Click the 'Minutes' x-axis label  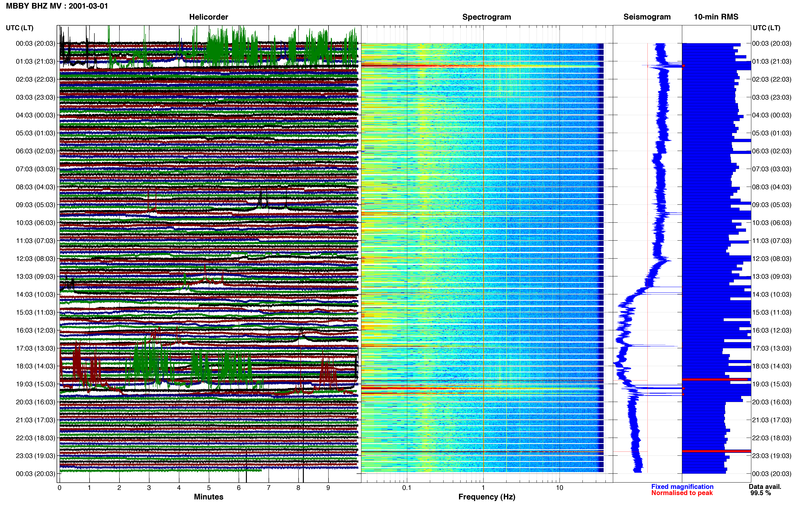209,497
